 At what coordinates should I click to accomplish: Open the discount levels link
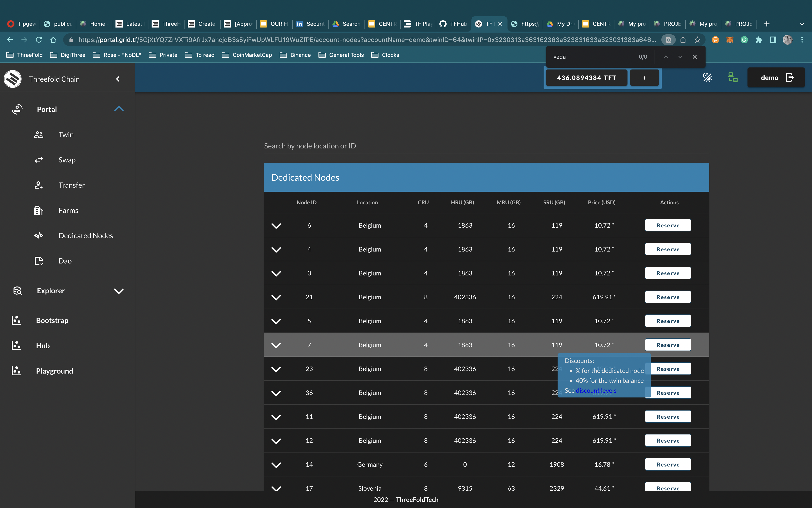596,390
